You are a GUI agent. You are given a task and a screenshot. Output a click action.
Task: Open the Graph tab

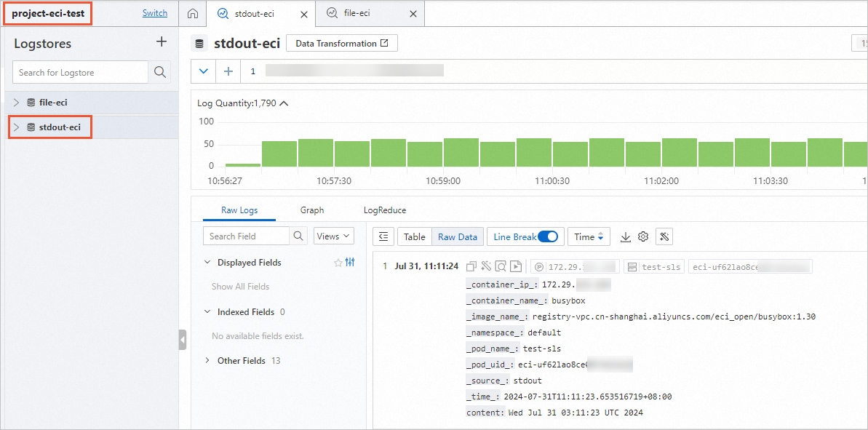312,210
